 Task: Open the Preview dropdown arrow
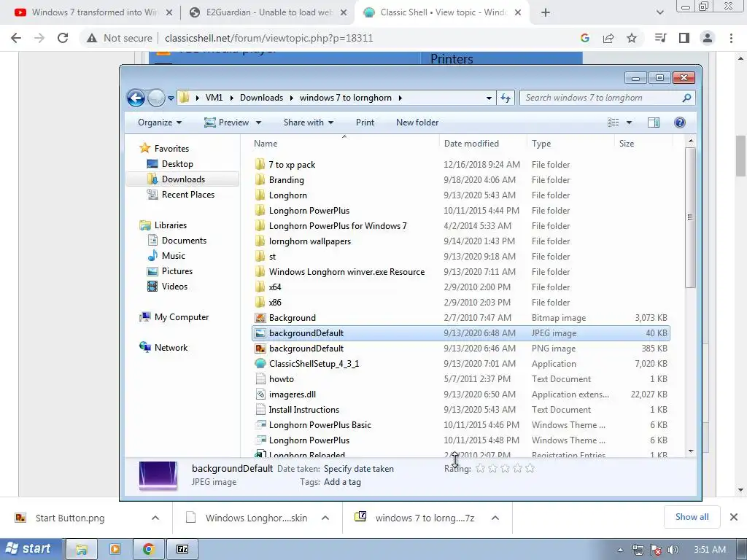(258, 122)
